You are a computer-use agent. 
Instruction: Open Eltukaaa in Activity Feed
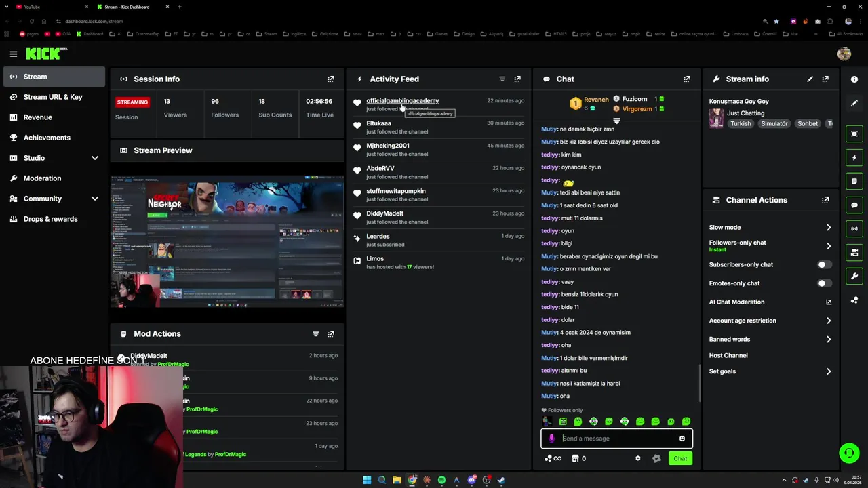click(378, 123)
